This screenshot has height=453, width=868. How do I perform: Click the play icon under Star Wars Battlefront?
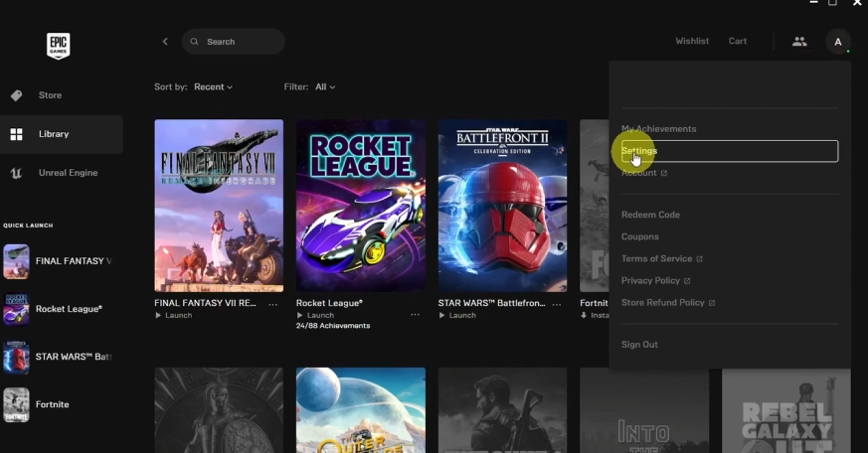pyautogui.click(x=441, y=315)
